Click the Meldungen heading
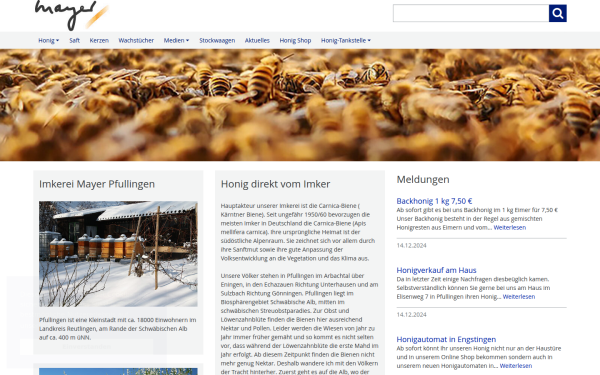Image resolution: width=600 pixels, height=375 pixels. [423, 179]
